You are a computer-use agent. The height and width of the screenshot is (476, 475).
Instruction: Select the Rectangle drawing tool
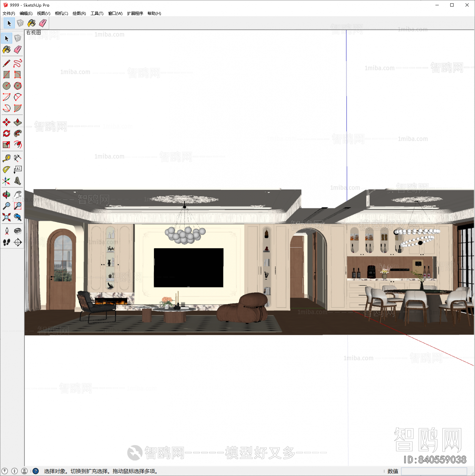pos(7,75)
